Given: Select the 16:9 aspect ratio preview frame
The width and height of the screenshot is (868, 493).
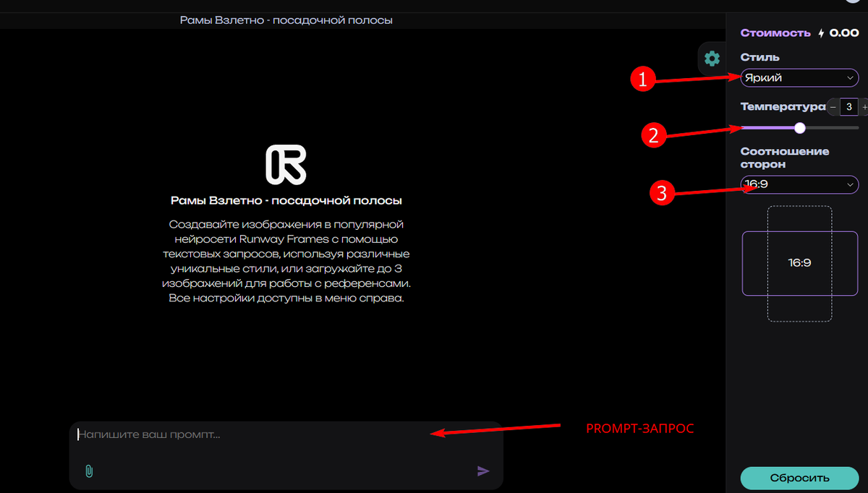Looking at the screenshot, I should pyautogui.click(x=799, y=262).
